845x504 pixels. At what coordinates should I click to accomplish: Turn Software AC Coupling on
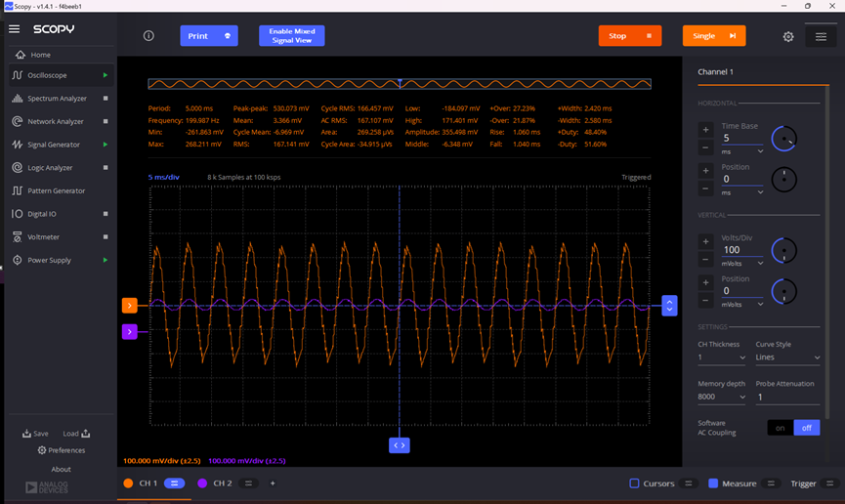(781, 428)
